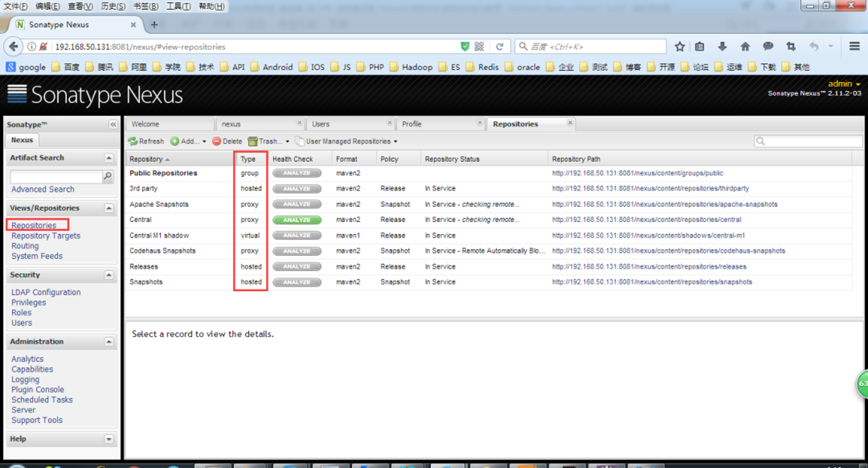Open the Add repository dropdown
868x468 pixels.
click(188, 141)
